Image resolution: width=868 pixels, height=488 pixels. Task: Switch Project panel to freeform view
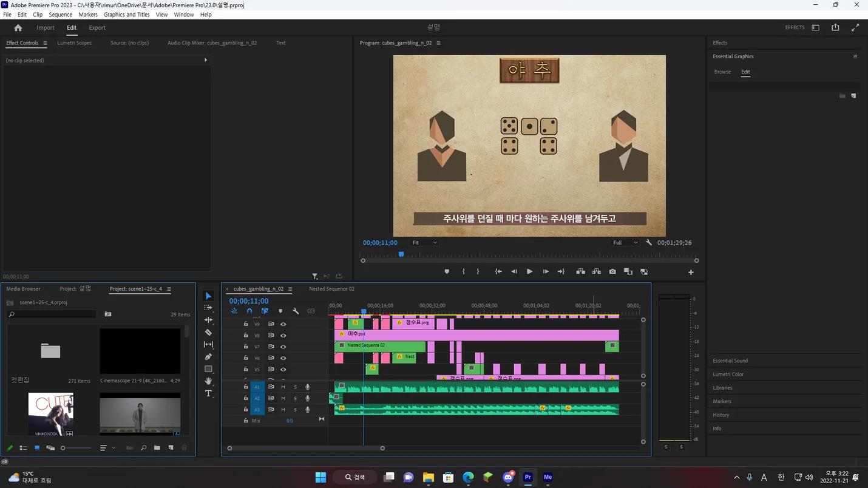click(50, 448)
